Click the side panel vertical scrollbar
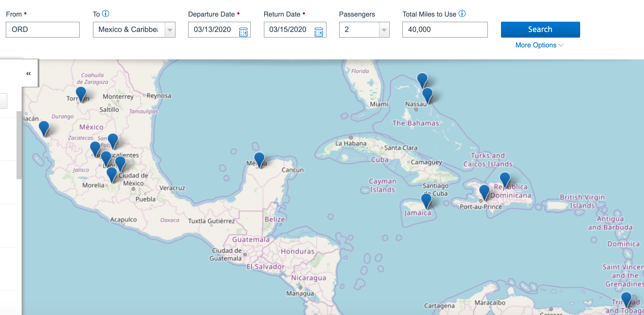 coord(19,145)
